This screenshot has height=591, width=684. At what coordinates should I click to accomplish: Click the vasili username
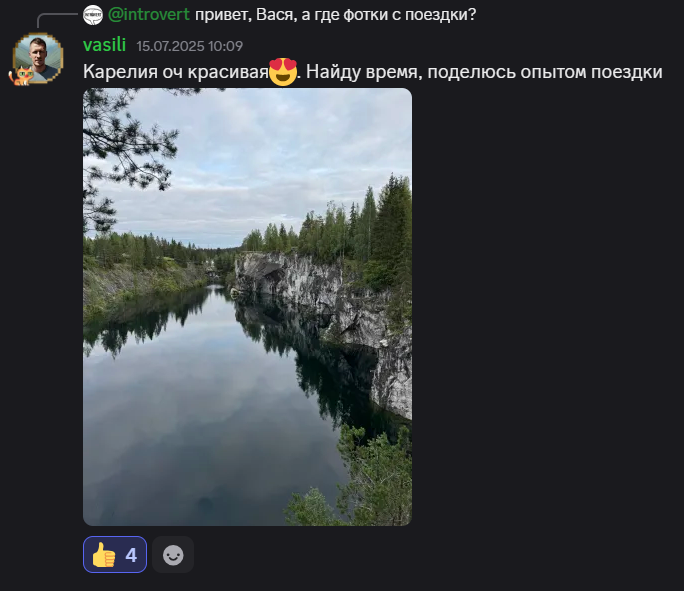point(104,45)
